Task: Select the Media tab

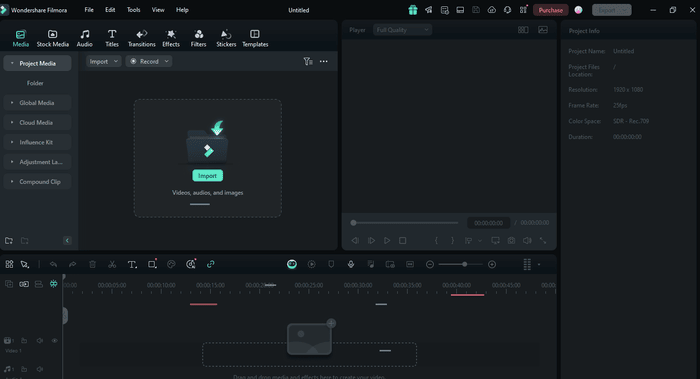Action: click(x=21, y=38)
